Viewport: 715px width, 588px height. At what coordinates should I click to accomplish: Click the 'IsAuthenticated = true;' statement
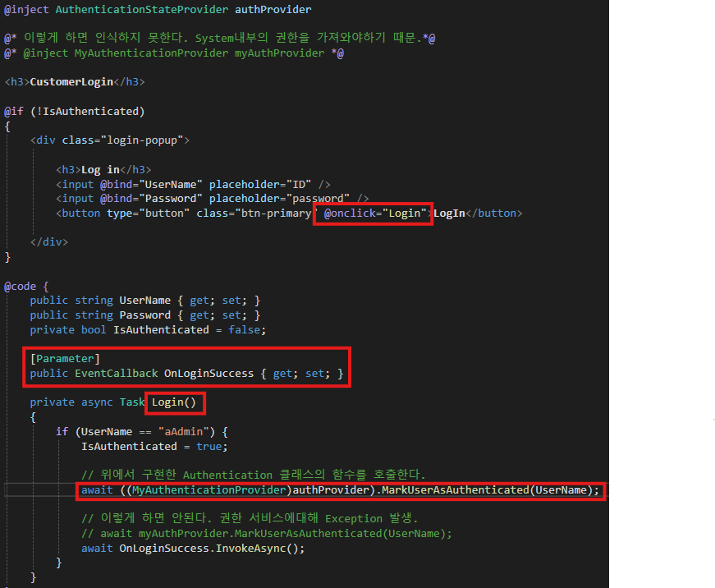tap(154, 447)
